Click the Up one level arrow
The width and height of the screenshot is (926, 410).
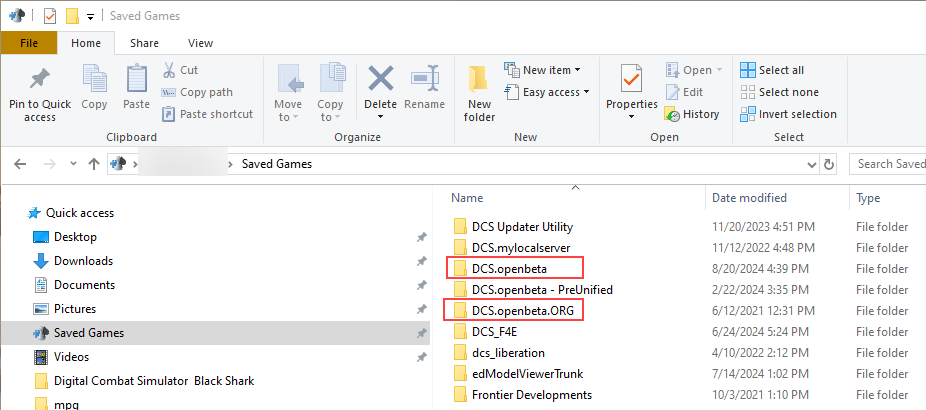(x=93, y=164)
